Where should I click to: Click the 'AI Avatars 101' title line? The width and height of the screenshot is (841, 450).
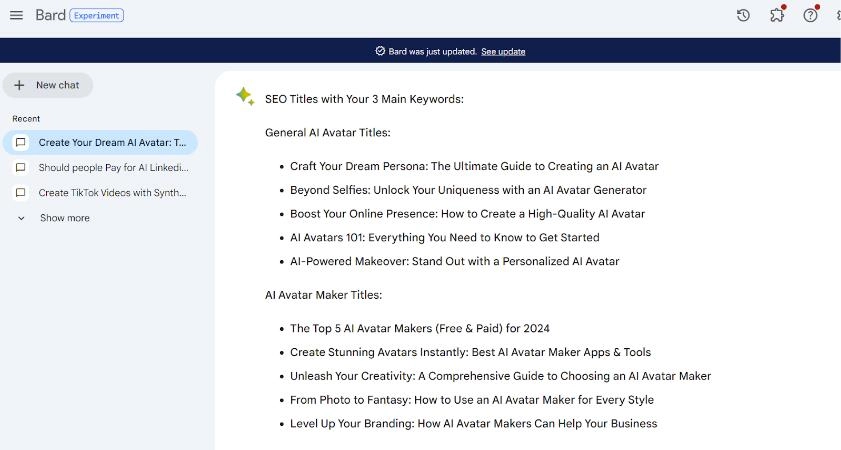tap(444, 237)
